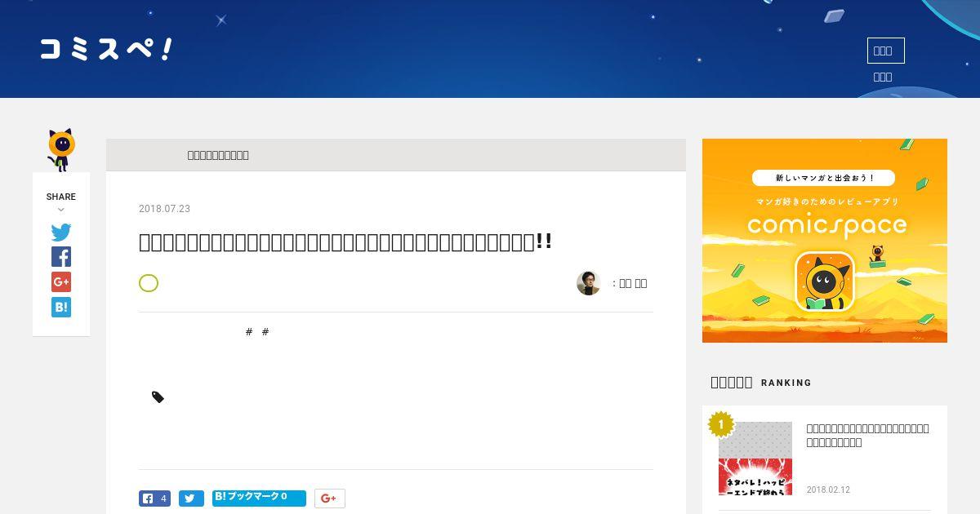Image resolution: width=980 pixels, height=514 pixels.
Task: Share via the sidebar Twitter icon
Action: (x=61, y=232)
